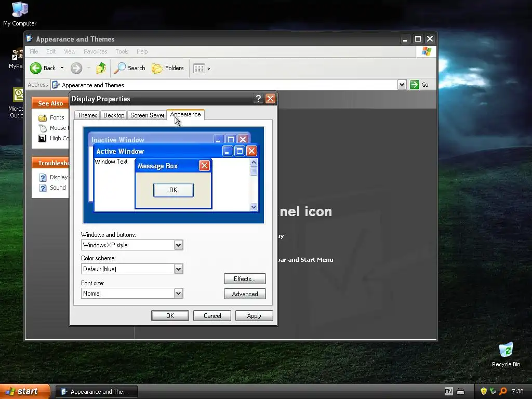Click the Taskbar and Start Menu link
Screen dimensions: 532x399
click(x=305, y=260)
